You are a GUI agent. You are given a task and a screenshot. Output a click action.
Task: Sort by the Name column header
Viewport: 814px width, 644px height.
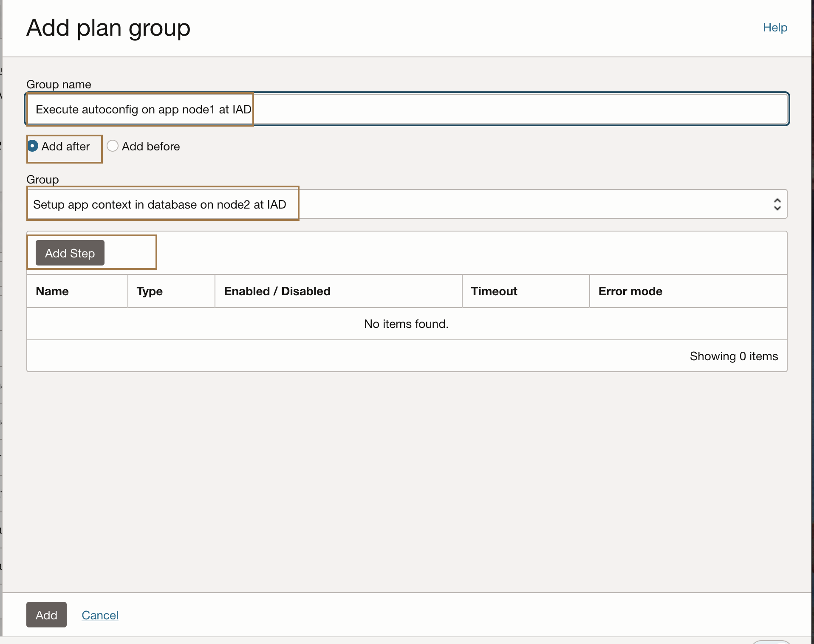click(x=52, y=291)
